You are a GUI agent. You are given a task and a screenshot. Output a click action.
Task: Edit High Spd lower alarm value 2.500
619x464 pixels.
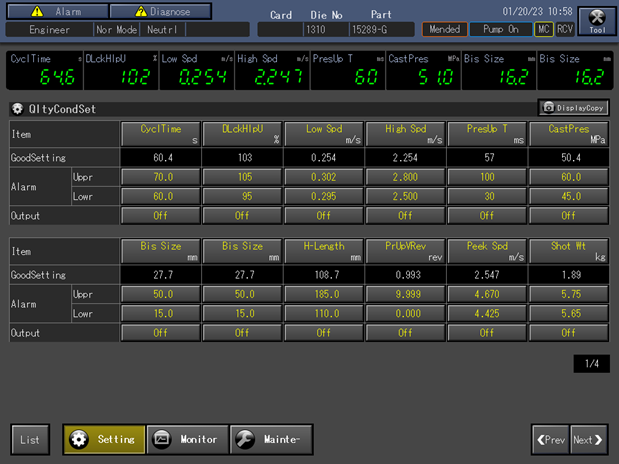click(x=405, y=196)
